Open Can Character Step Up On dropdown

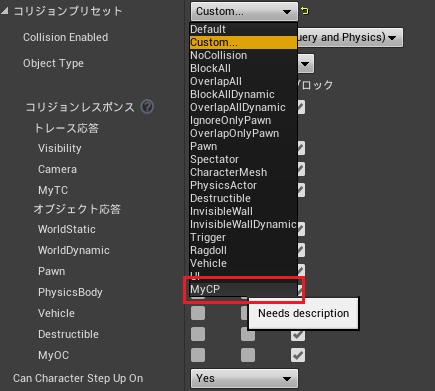tap(244, 378)
